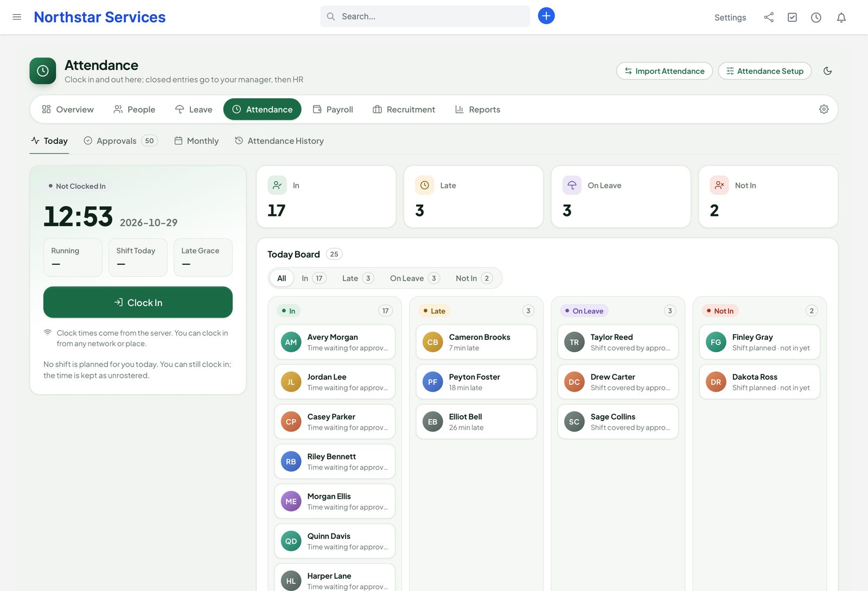Open the share icon in header

(x=769, y=17)
